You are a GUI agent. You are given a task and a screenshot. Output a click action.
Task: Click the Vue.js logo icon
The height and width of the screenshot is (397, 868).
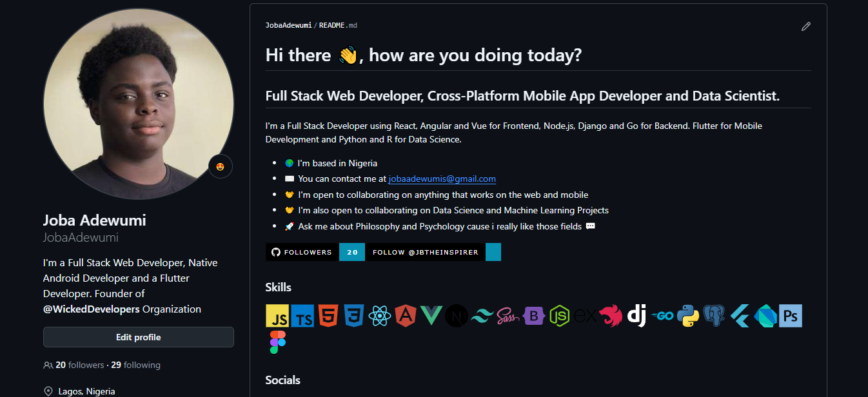pyautogui.click(x=431, y=316)
